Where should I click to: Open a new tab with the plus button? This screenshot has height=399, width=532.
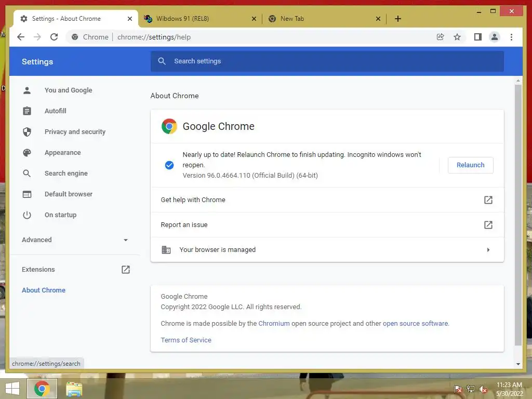coord(398,19)
